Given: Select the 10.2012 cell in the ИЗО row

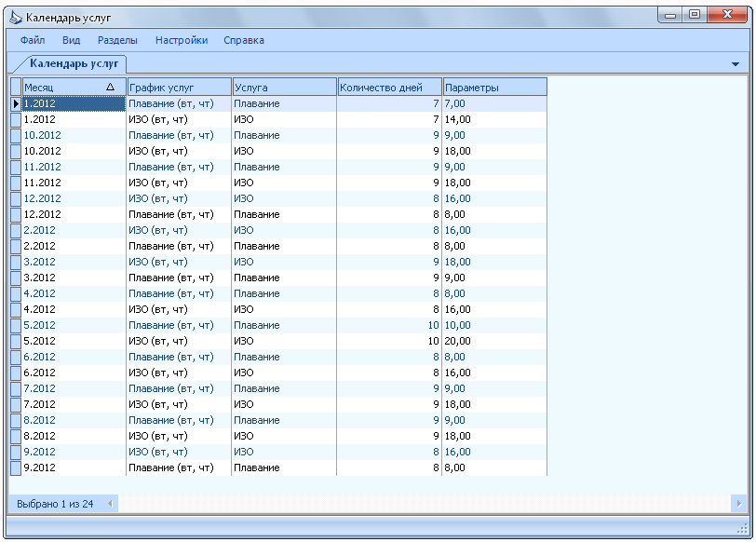Looking at the screenshot, I should coord(74,151).
